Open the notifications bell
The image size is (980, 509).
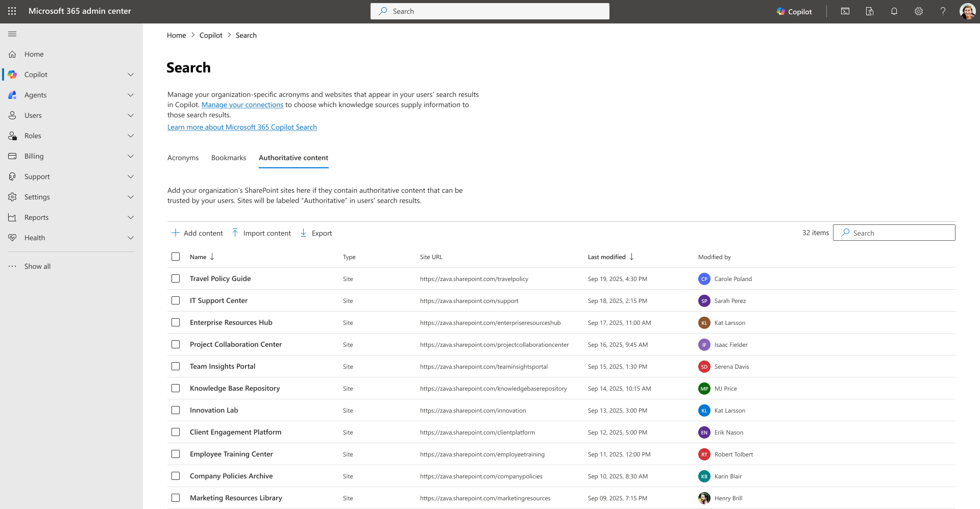[x=894, y=11]
